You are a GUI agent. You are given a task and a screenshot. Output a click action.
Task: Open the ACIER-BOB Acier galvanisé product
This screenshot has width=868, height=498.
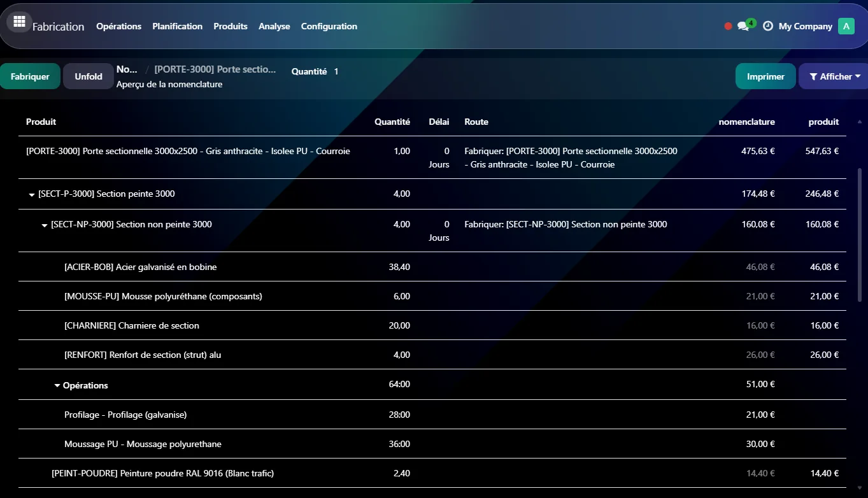pos(141,267)
